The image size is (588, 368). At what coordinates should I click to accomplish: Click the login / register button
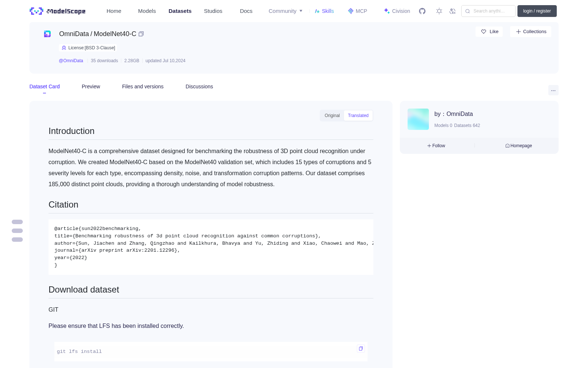pos(537,11)
